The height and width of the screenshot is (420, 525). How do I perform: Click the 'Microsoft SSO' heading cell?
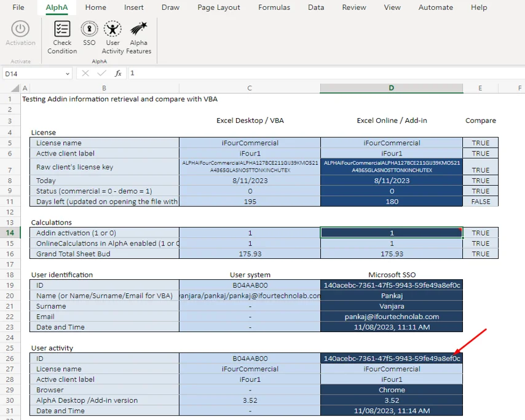(x=392, y=275)
